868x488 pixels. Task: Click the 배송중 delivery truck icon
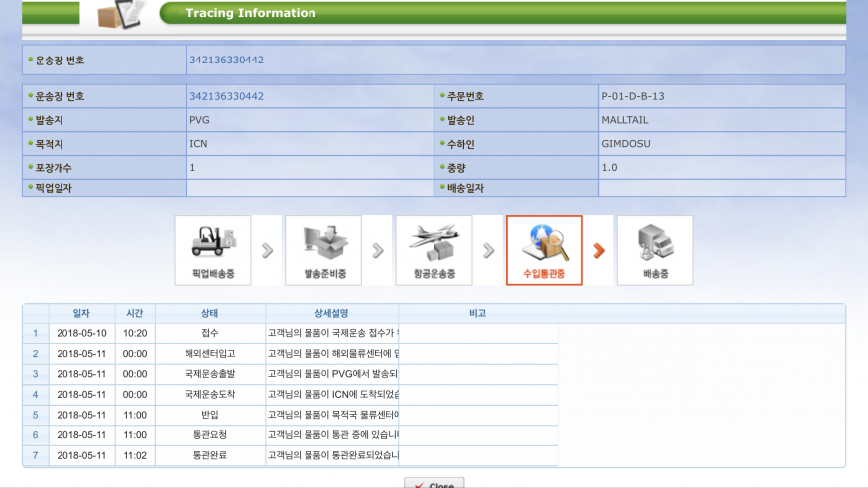(655, 250)
